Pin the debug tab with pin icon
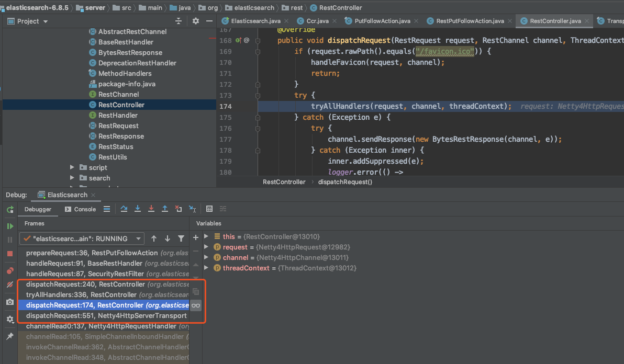The width and height of the screenshot is (624, 364). pos(10,336)
